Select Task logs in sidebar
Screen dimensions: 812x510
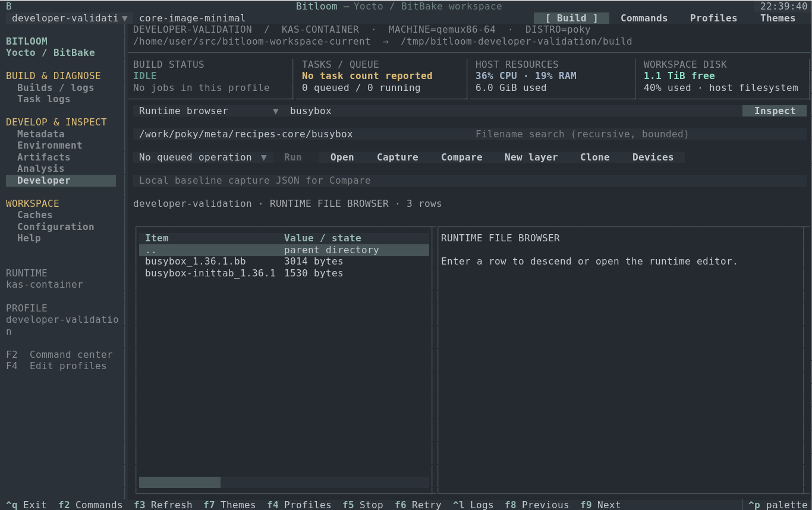[43, 99]
